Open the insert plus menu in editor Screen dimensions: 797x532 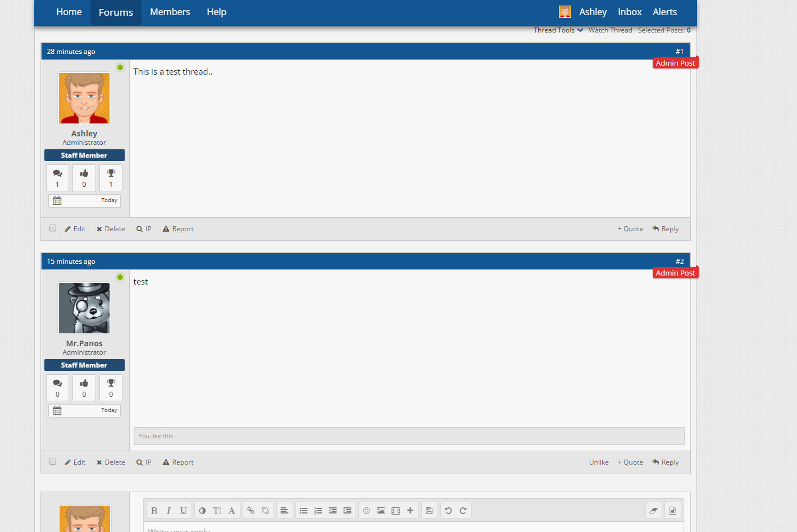pyautogui.click(x=410, y=511)
